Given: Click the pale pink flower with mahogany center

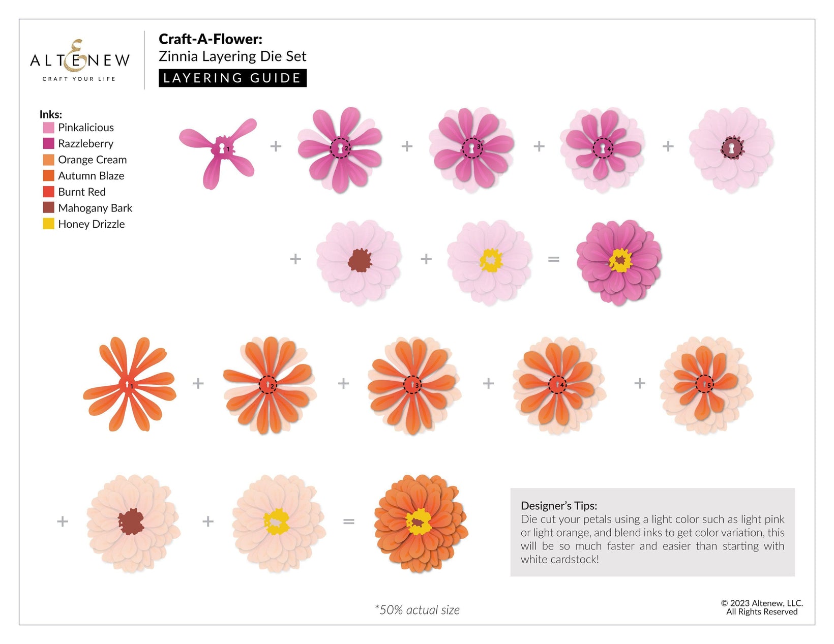Looking at the screenshot, I should [359, 261].
